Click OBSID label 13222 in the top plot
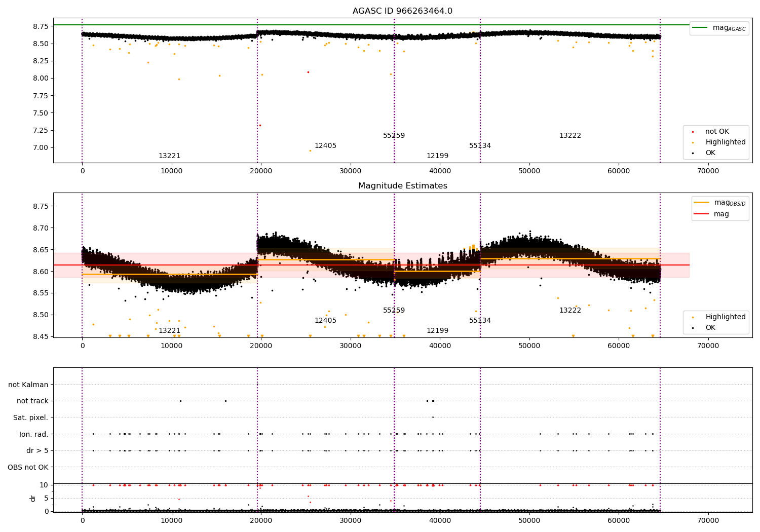 click(x=570, y=136)
